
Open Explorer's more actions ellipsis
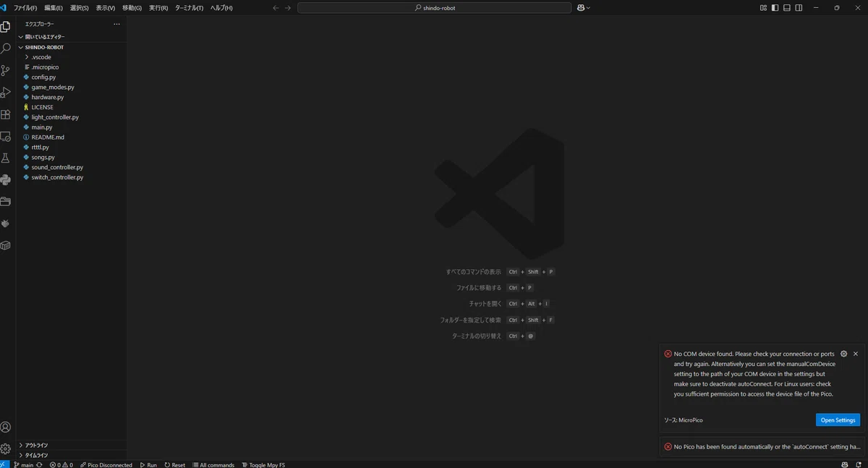pos(116,24)
